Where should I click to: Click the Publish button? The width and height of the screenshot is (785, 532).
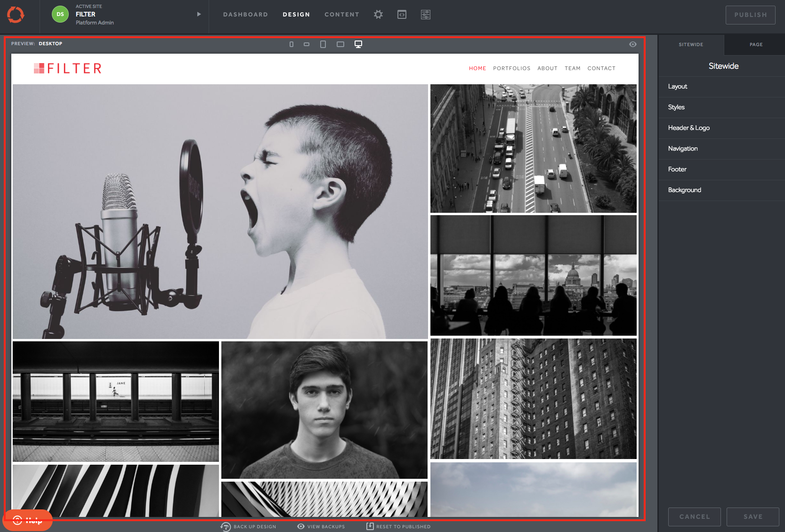(750, 15)
